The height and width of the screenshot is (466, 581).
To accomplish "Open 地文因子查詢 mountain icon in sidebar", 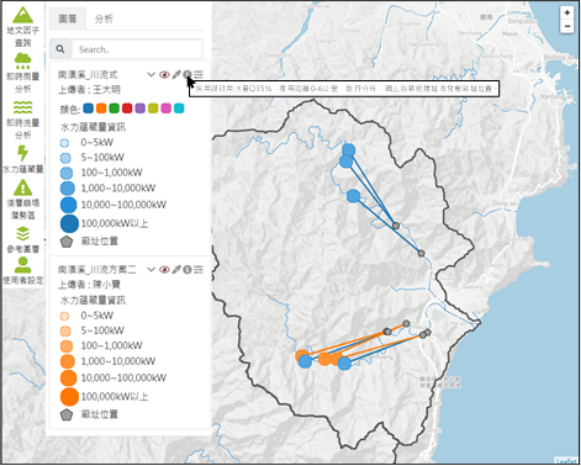I will (23, 16).
